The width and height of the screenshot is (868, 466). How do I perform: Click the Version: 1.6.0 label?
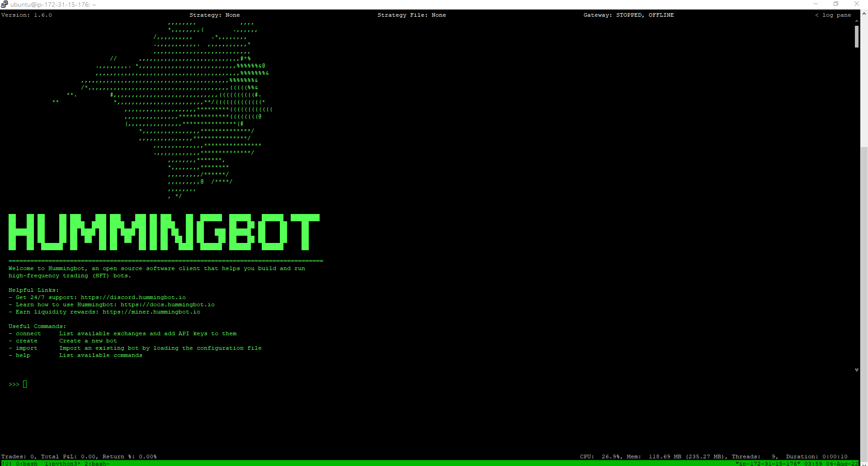(26, 15)
